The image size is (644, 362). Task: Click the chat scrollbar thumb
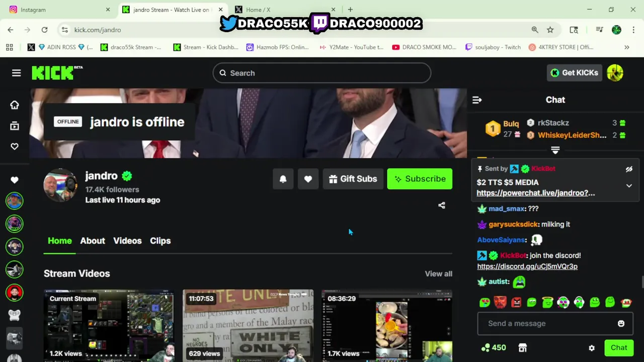(x=641, y=282)
